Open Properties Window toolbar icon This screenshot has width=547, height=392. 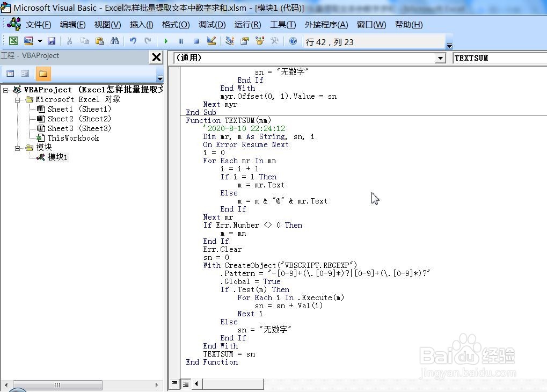245,41
